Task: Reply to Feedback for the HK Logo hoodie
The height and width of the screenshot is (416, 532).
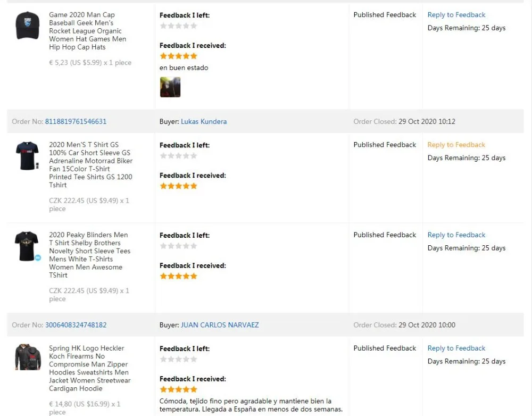Action: coord(456,348)
